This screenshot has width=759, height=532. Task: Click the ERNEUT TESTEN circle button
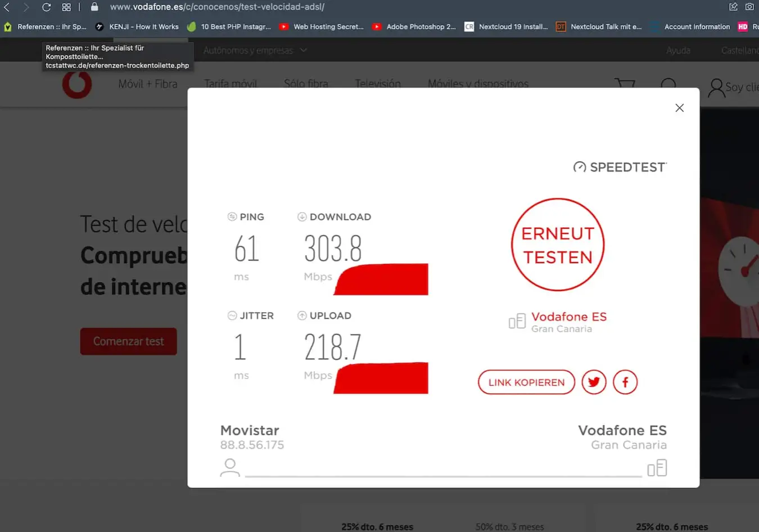tap(558, 245)
